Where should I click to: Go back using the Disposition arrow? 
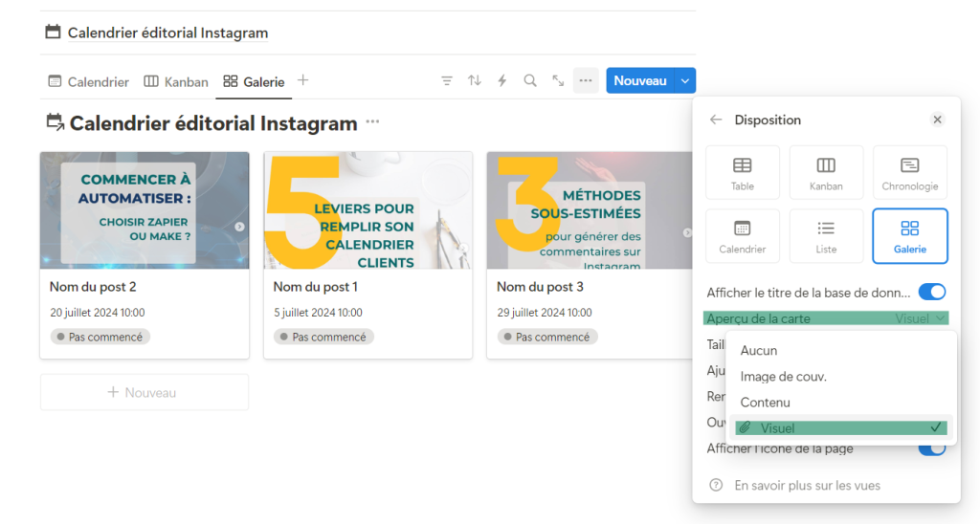(x=716, y=120)
